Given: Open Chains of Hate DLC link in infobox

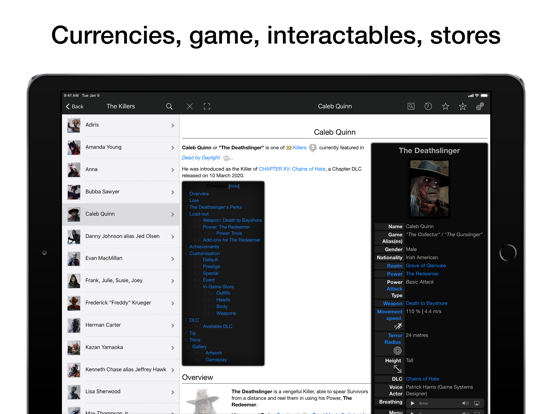Looking at the screenshot, I should coord(422,379).
